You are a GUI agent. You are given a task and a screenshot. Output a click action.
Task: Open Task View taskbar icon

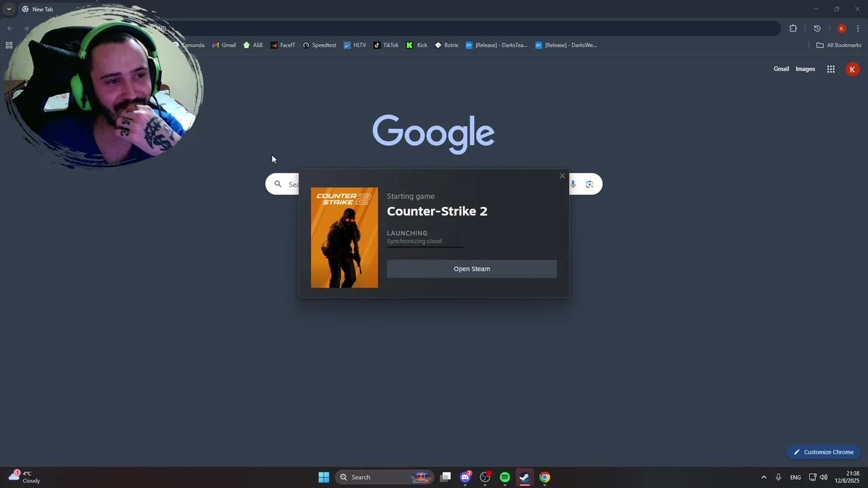pyautogui.click(x=446, y=477)
